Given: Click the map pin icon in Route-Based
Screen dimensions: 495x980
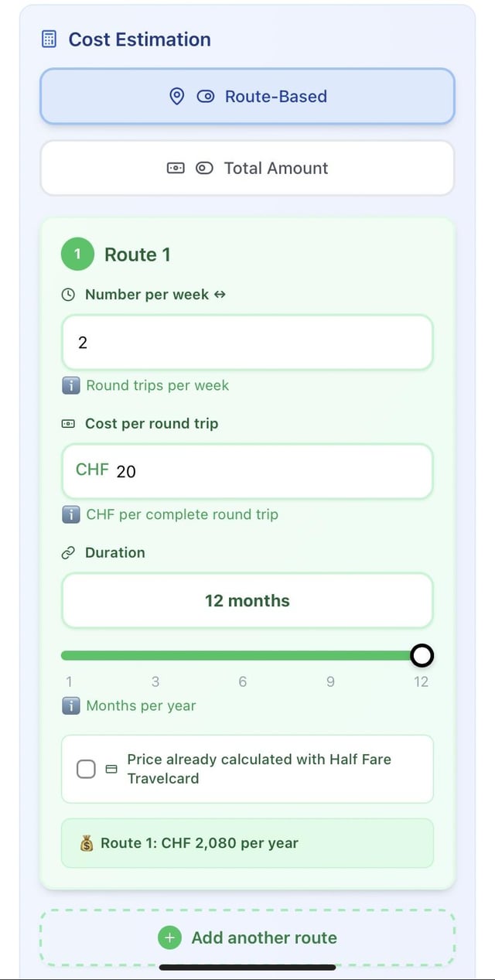Looking at the screenshot, I should click(177, 97).
